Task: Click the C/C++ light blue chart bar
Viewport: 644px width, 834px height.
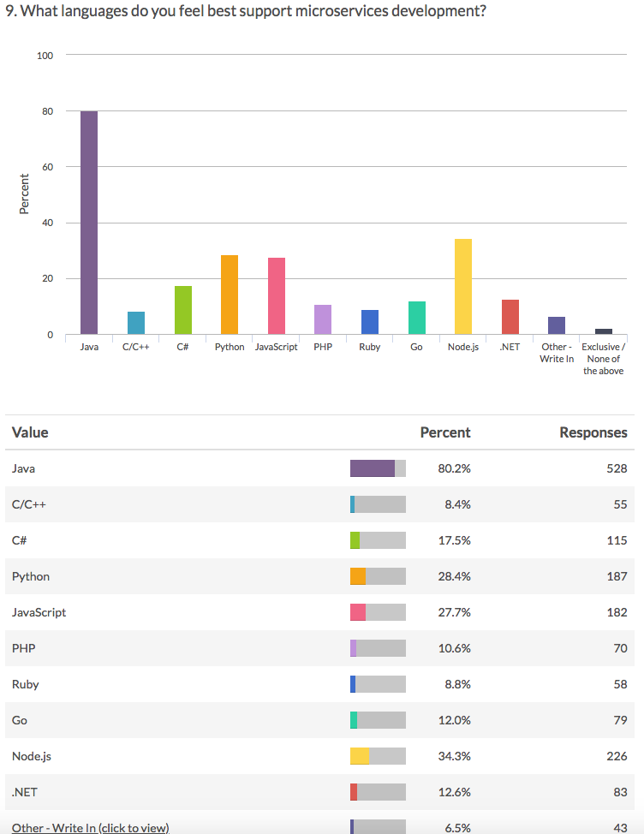Action: point(136,323)
